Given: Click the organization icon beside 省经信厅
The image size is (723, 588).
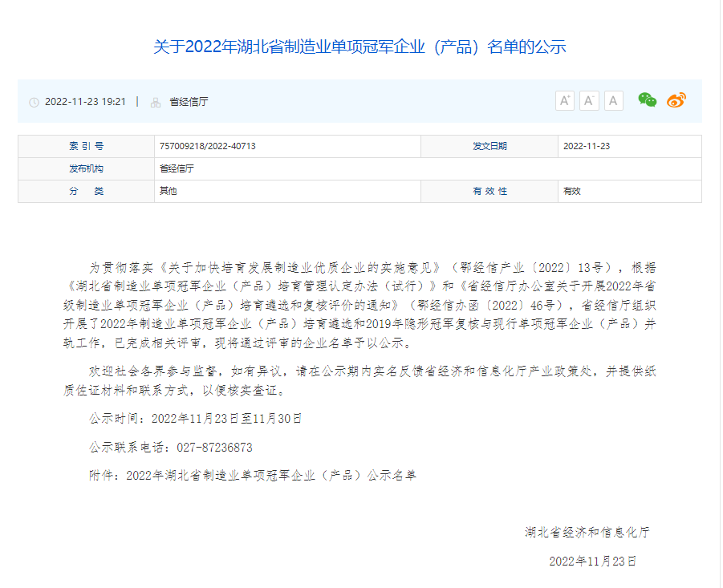Looking at the screenshot, I should click(156, 102).
